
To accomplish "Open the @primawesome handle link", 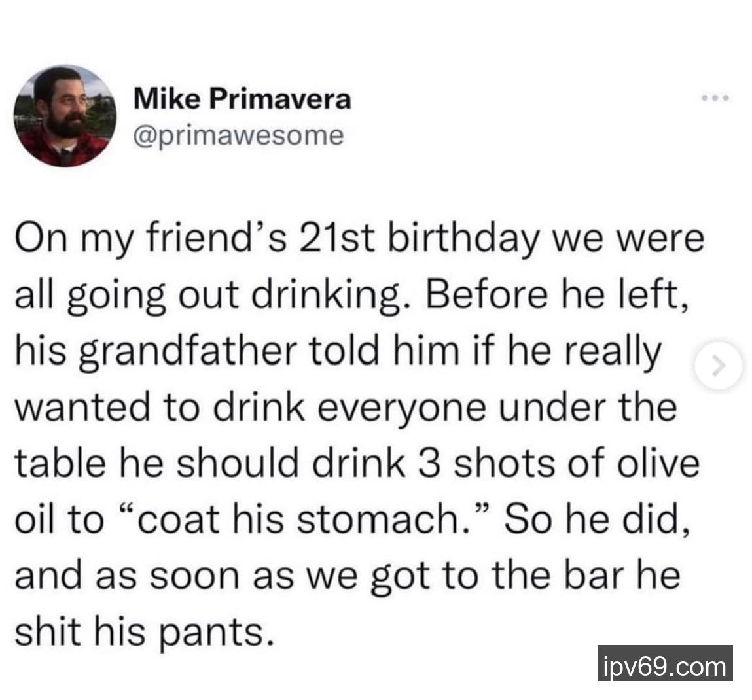I will pyautogui.click(x=238, y=135).
